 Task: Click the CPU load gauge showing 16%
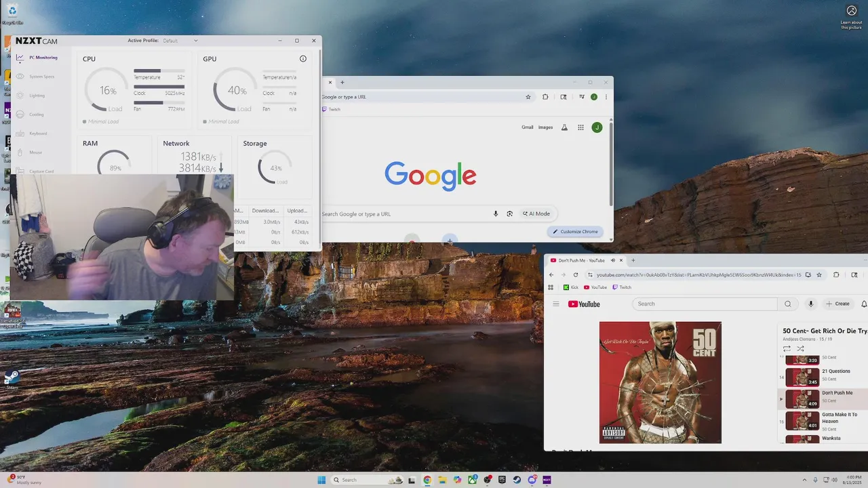click(107, 90)
